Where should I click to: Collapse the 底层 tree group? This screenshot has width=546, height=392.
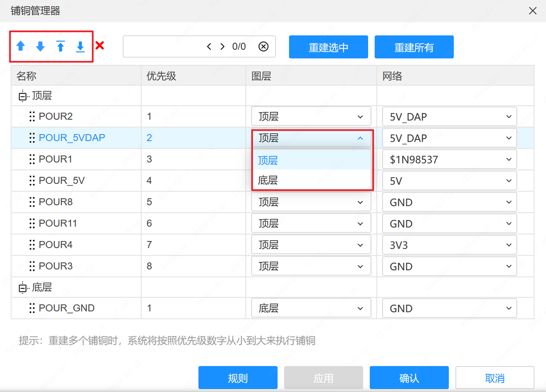[22, 288]
